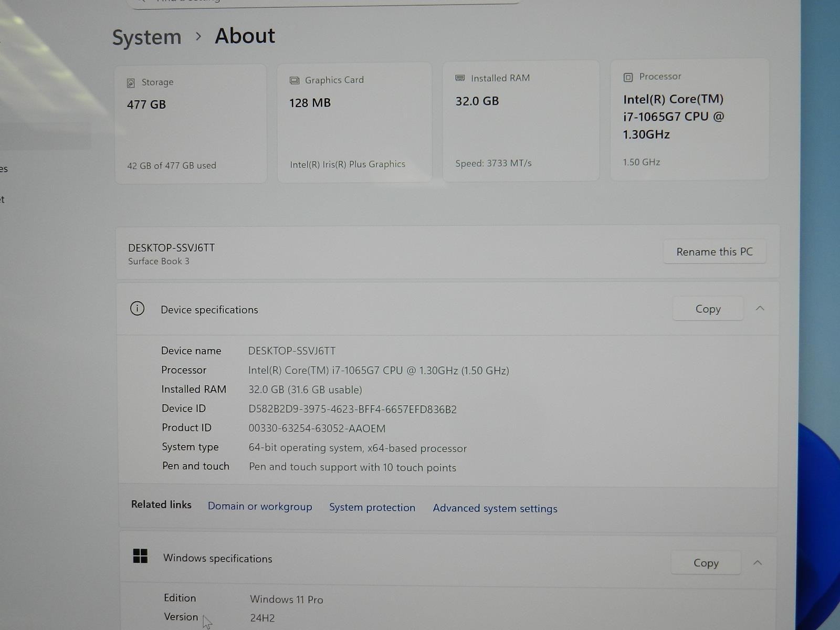
Task: Copy the Windows specifications
Action: point(706,563)
